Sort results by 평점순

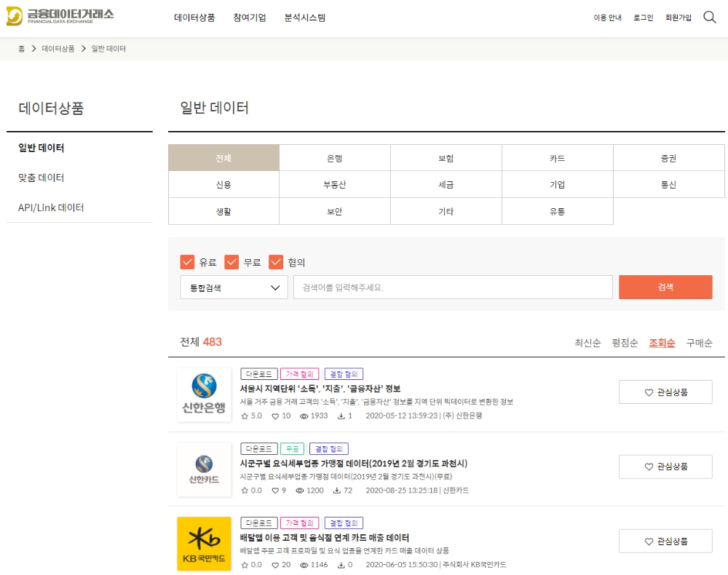(x=625, y=343)
